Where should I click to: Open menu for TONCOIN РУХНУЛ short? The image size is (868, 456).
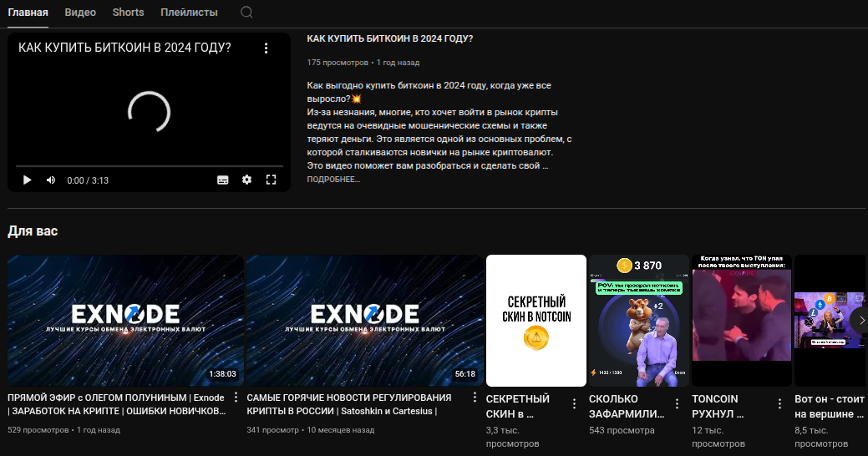click(779, 404)
